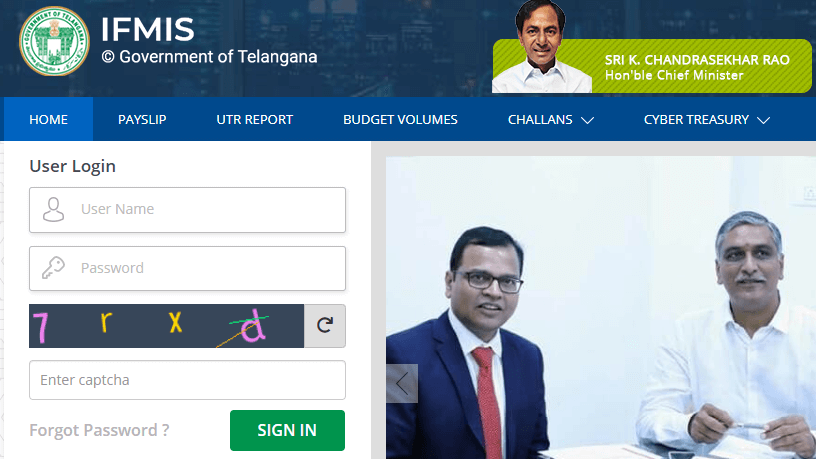816x459 pixels.
Task: Open Budget Volumes from navigation bar
Action: point(400,120)
